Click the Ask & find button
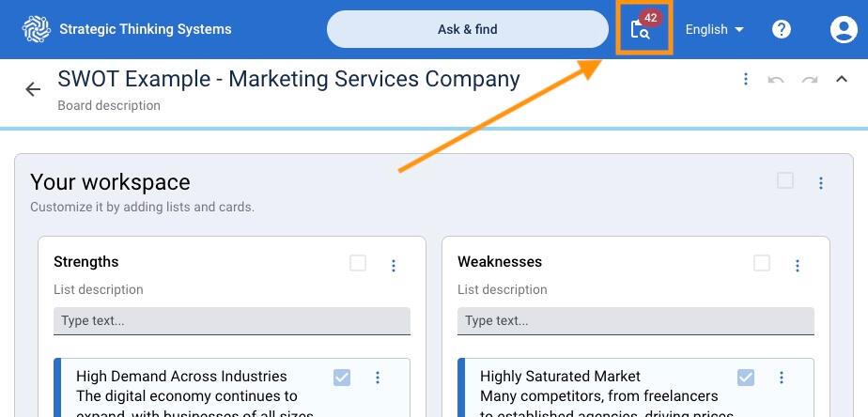Image resolution: width=868 pixels, height=417 pixels. [x=468, y=29]
